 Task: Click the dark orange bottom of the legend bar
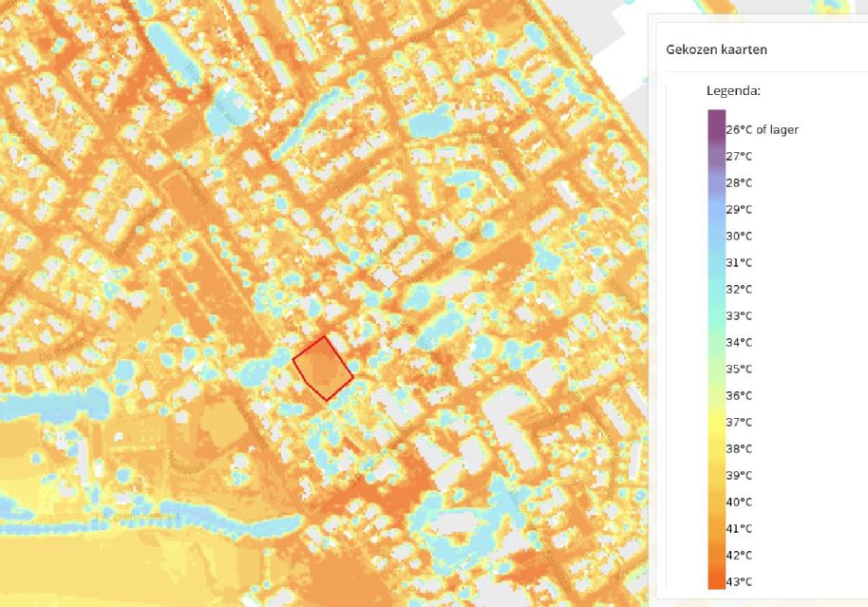click(716, 581)
